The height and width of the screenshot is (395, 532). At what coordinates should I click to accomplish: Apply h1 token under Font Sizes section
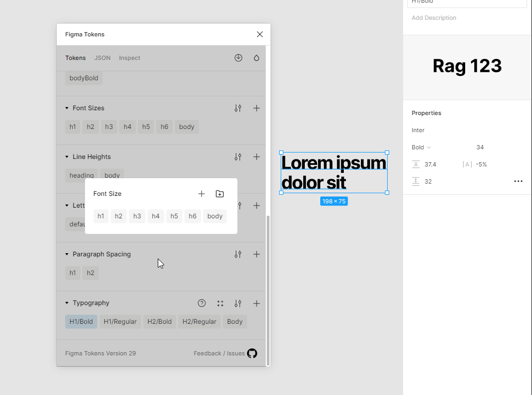pyautogui.click(x=73, y=127)
